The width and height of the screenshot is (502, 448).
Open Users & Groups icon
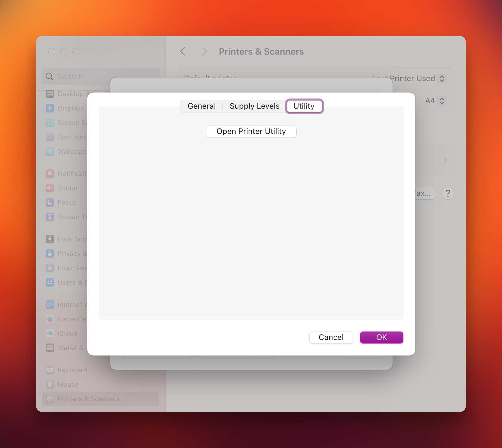pyautogui.click(x=50, y=282)
